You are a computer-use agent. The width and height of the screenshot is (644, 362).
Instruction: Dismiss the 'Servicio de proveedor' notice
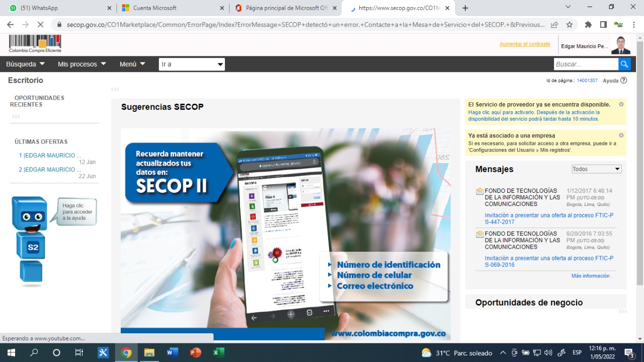point(621,104)
